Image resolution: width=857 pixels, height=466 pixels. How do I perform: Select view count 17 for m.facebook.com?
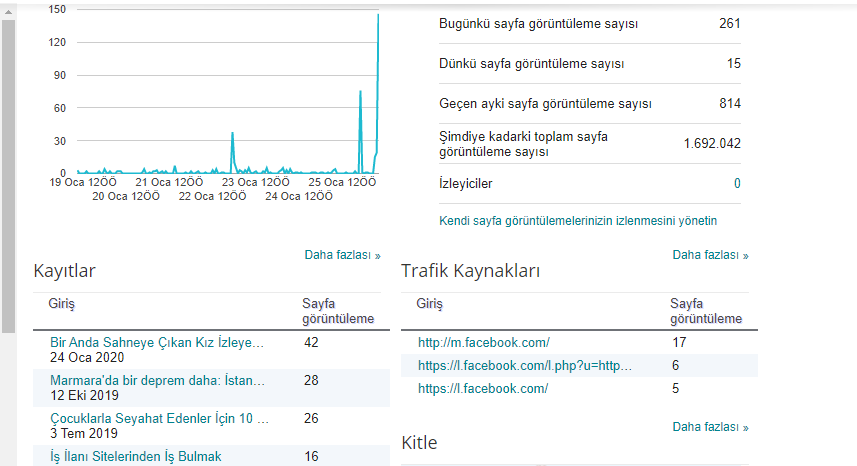pos(679,343)
